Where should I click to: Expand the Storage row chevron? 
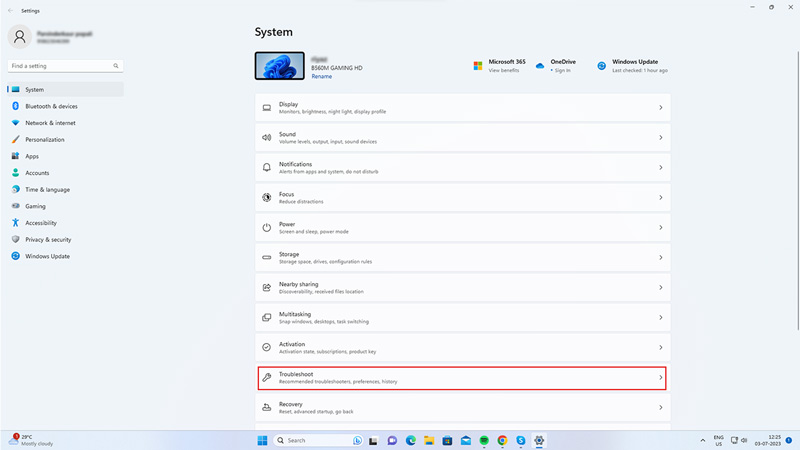click(x=661, y=258)
